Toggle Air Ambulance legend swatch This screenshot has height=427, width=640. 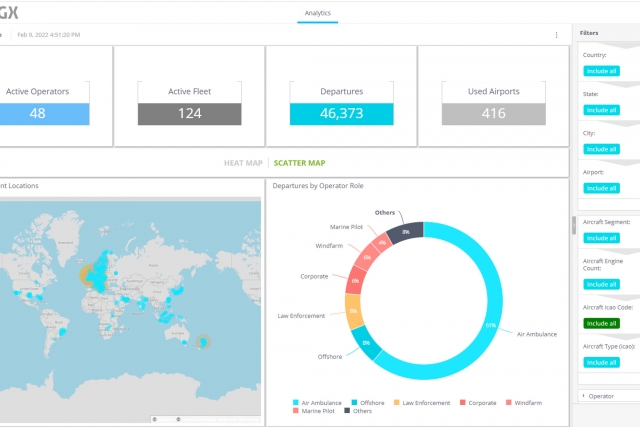tap(296, 403)
